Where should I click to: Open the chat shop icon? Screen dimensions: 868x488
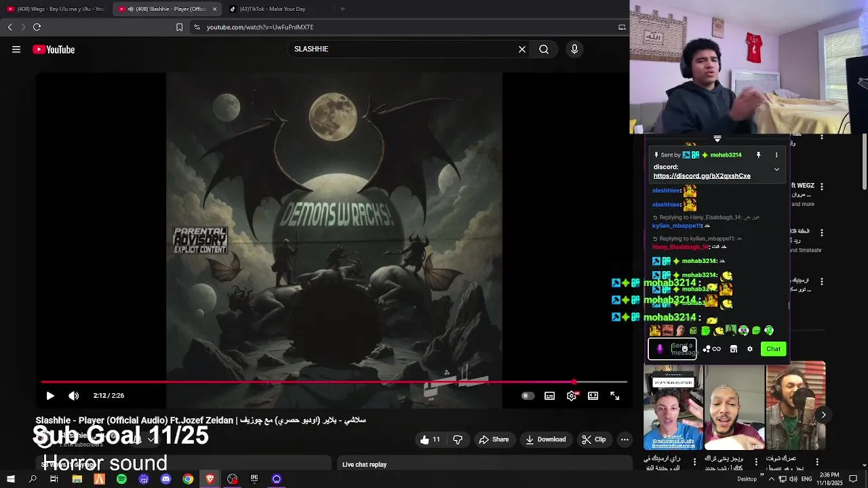[x=734, y=349]
